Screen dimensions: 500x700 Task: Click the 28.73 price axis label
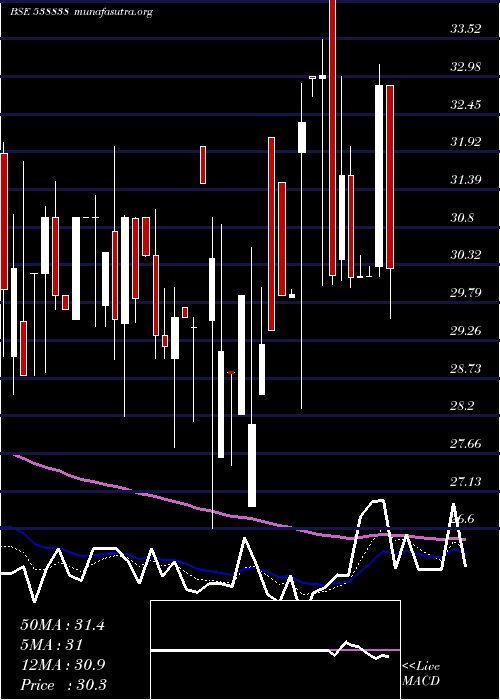[x=465, y=369]
